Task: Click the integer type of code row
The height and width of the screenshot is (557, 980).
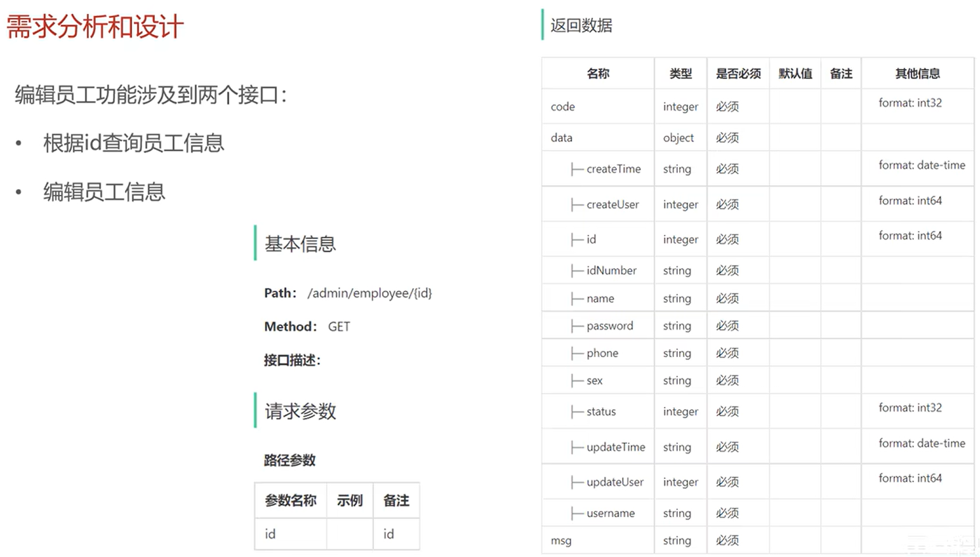Action: (680, 107)
